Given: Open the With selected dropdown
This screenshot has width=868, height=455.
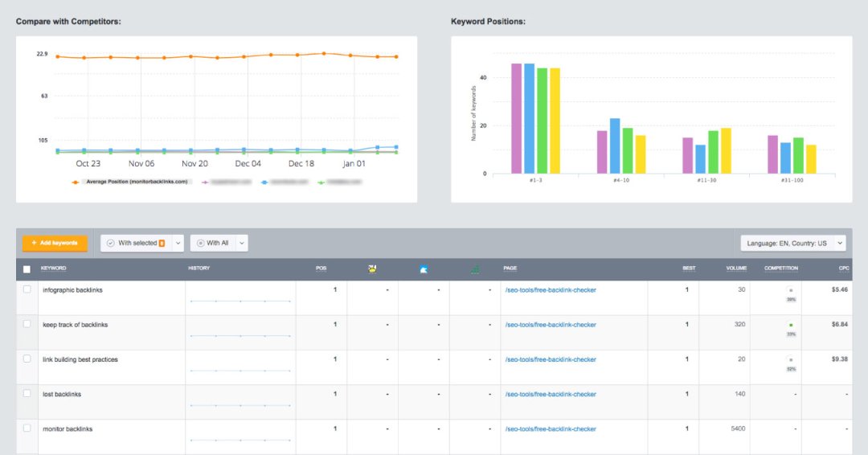Looking at the screenshot, I should tap(142, 243).
